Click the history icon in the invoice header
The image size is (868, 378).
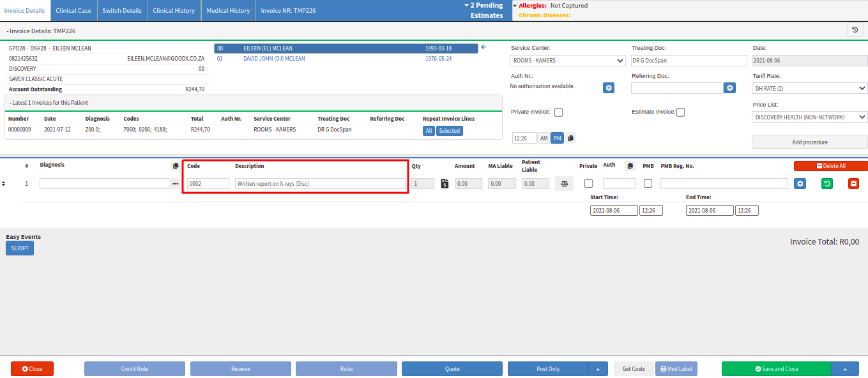pyautogui.click(x=855, y=29)
